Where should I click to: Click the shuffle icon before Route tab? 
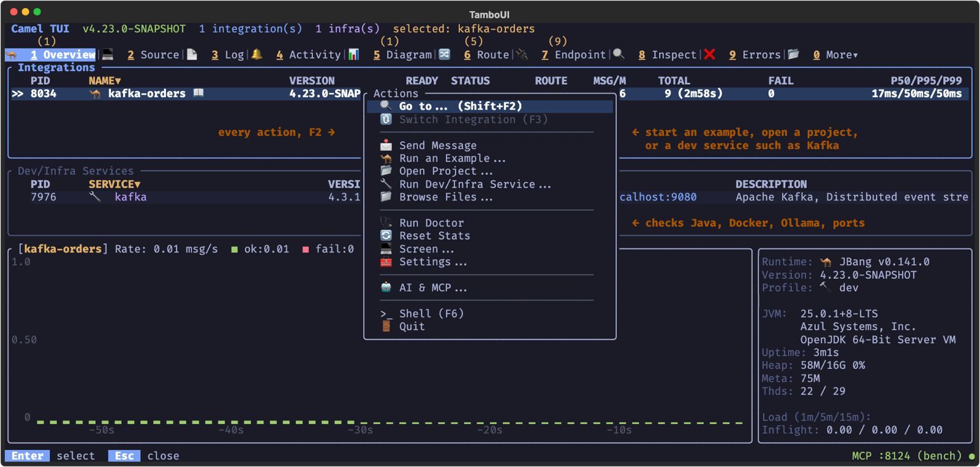click(x=445, y=55)
